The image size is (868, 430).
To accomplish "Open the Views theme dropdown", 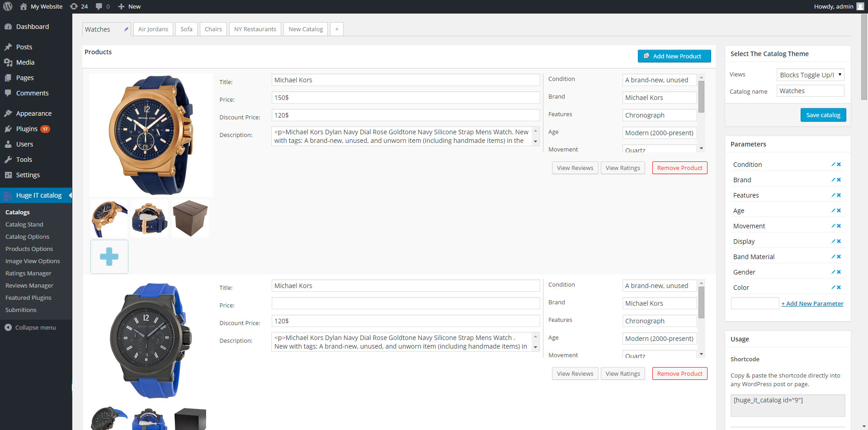I will point(811,75).
